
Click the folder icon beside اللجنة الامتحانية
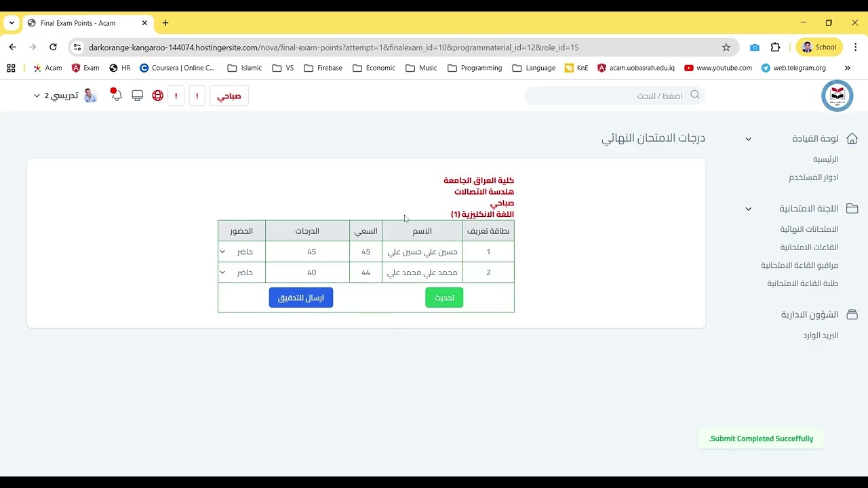852,208
